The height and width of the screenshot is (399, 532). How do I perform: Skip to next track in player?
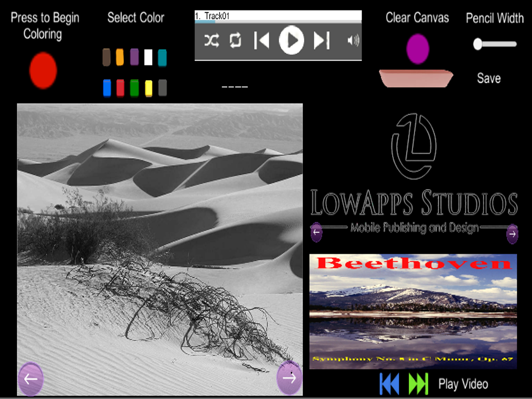(x=321, y=41)
